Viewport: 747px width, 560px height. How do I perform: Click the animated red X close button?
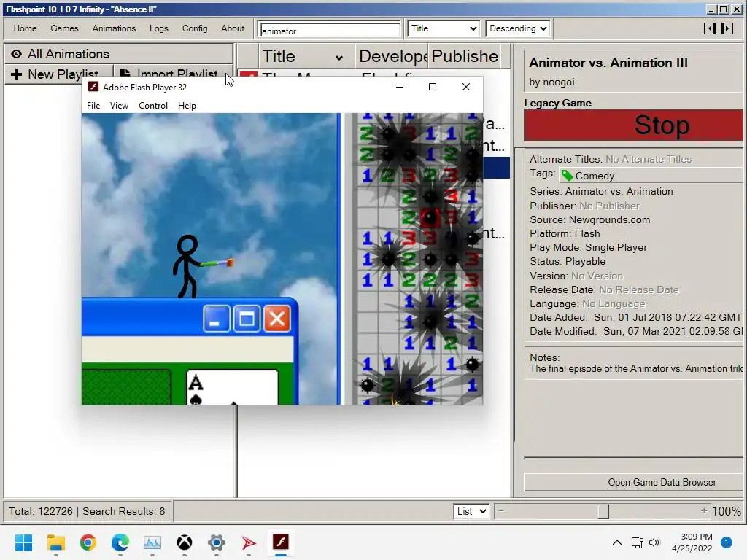pos(276,319)
